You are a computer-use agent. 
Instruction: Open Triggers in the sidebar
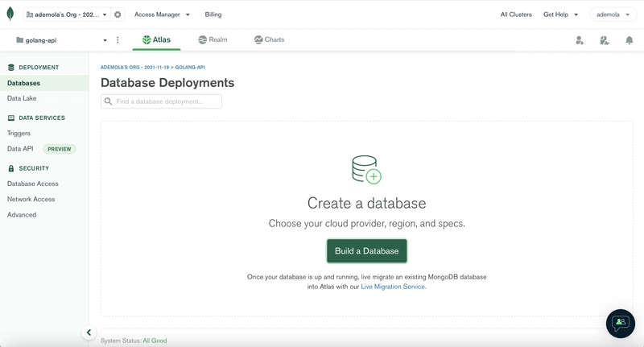point(19,134)
